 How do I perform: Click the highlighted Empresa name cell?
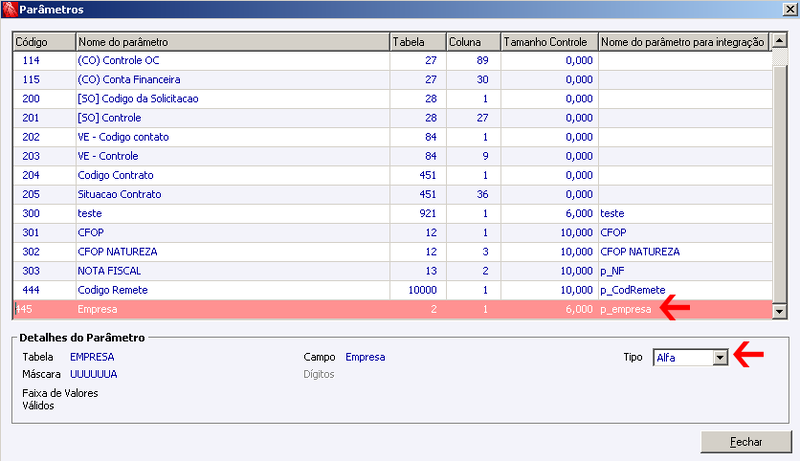point(233,309)
